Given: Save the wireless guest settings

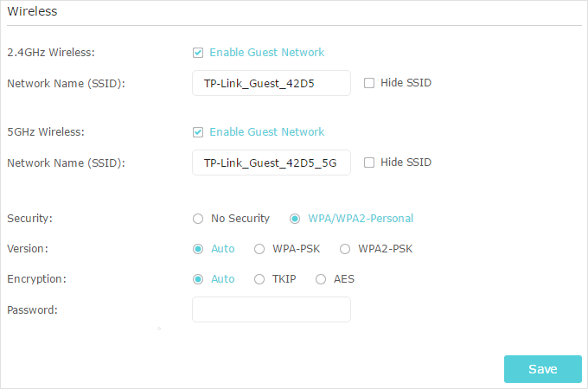Looking at the screenshot, I should pyautogui.click(x=543, y=369).
